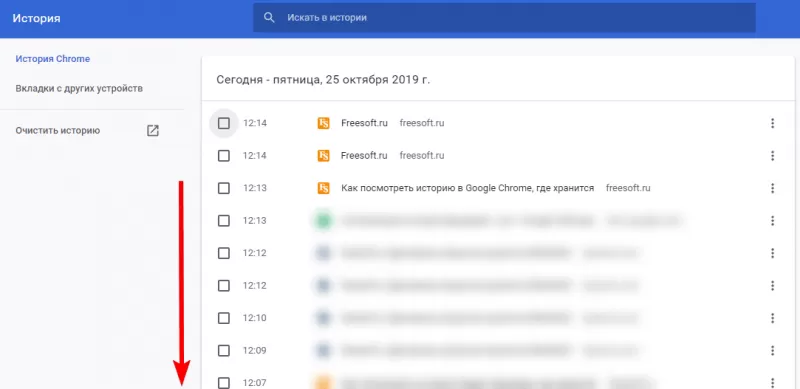Screen dimensions: 800x389
Task: Click the "12:09" timestamp
Action: pyautogui.click(x=255, y=351)
